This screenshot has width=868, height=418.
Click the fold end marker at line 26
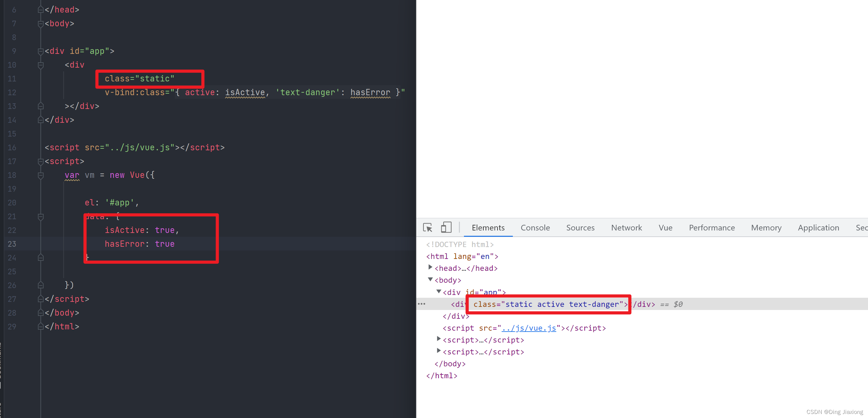[x=40, y=285]
